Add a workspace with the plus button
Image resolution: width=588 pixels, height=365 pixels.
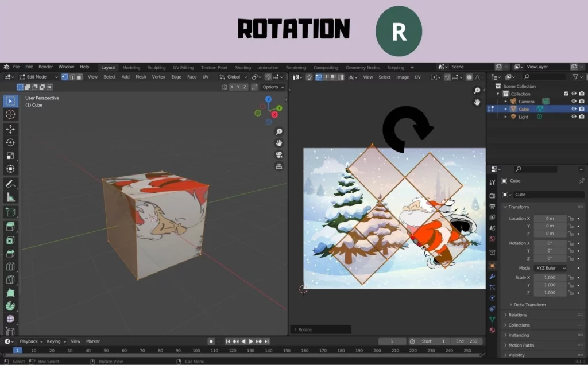[x=412, y=68]
